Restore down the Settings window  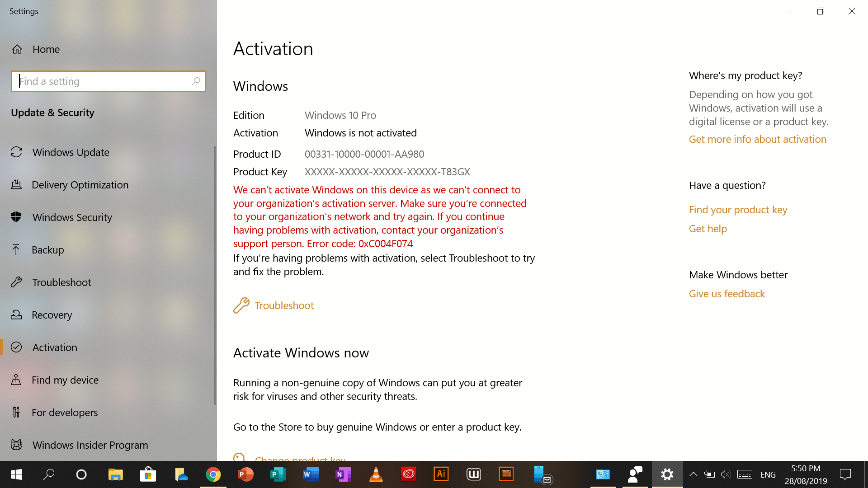(821, 11)
